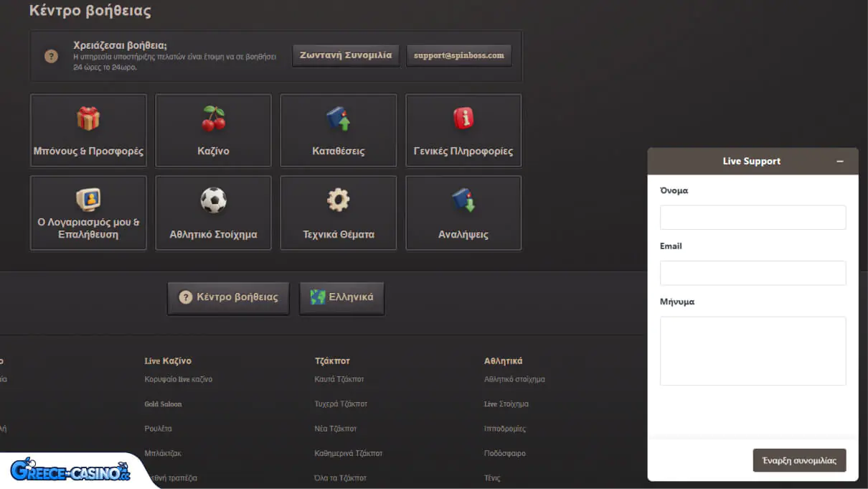Minimize the Live Support chat window
Viewport: 868px width, 489px height.
[x=840, y=162]
